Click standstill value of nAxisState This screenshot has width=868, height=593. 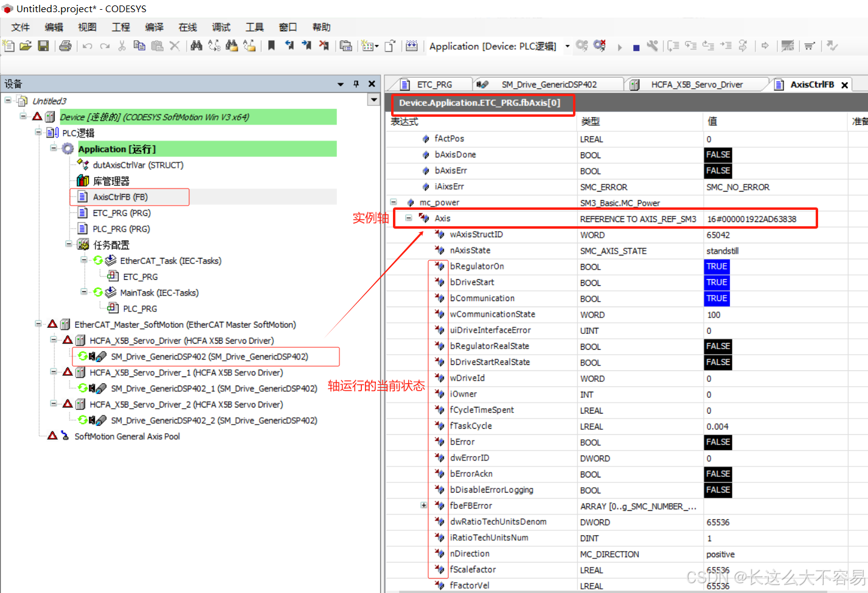tap(722, 251)
